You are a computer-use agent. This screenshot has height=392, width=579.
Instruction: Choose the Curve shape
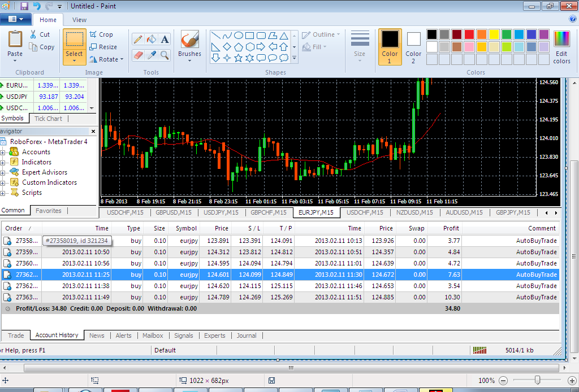tap(227, 36)
